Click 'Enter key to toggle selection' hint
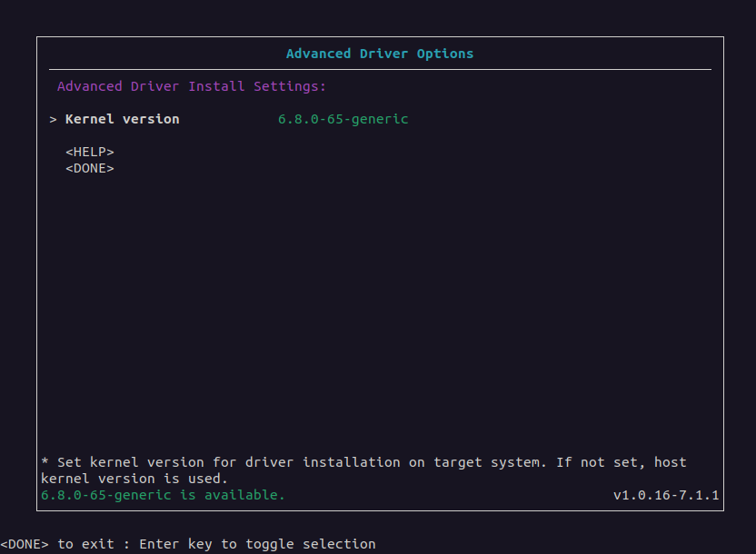The width and height of the screenshot is (756, 554). [257, 544]
